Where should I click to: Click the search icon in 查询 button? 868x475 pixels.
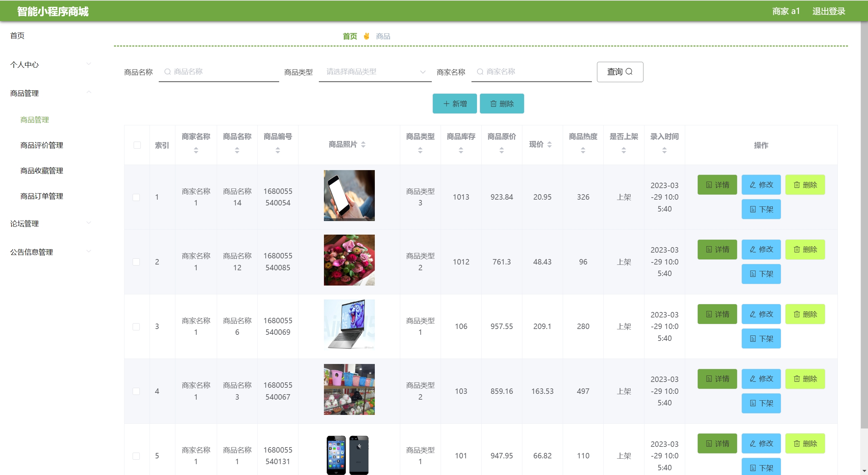tap(629, 72)
